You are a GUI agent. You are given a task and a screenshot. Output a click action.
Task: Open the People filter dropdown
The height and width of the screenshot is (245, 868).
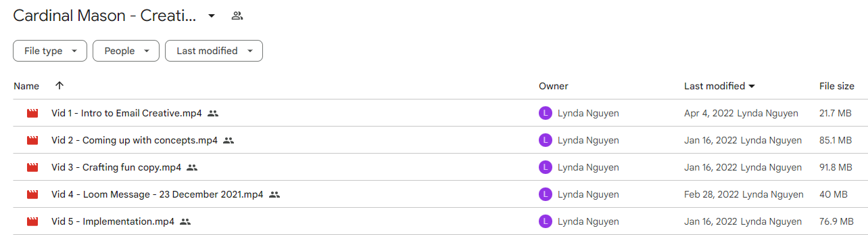(126, 51)
